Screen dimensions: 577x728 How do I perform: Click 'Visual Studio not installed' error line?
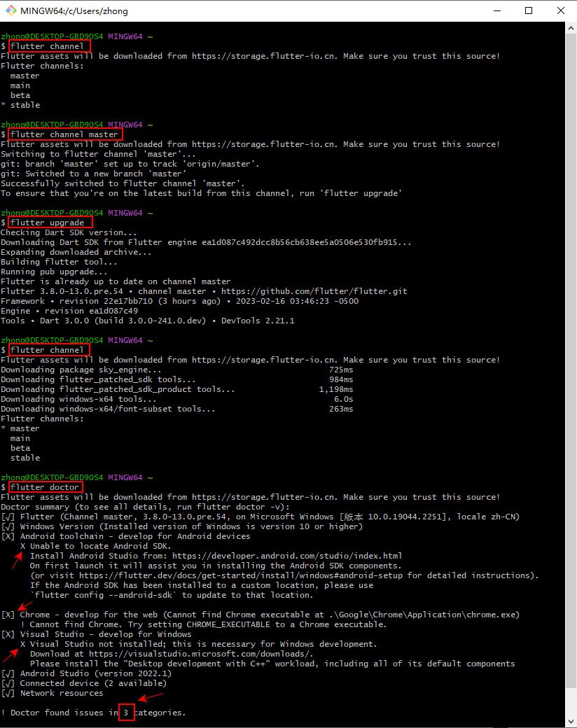(x=198, y=644)
